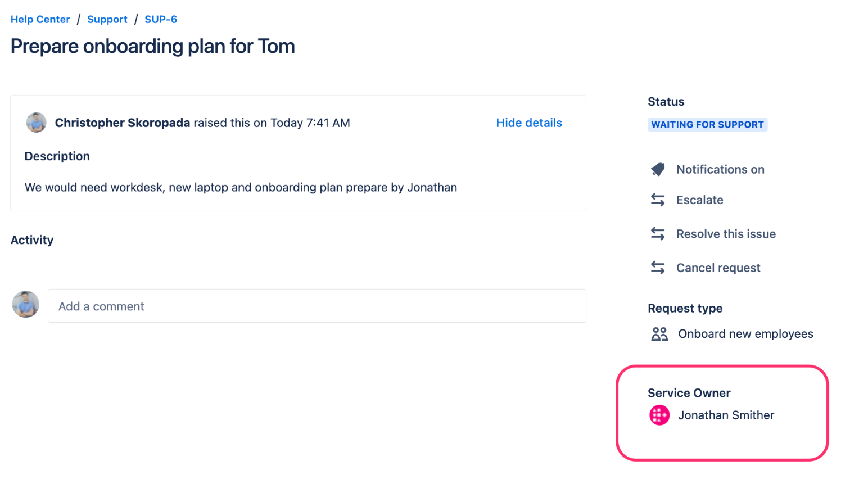This screenshot has height=479, width=868.
Task: Click the pink Service Owner avatar icon
Action: [659, 415]
